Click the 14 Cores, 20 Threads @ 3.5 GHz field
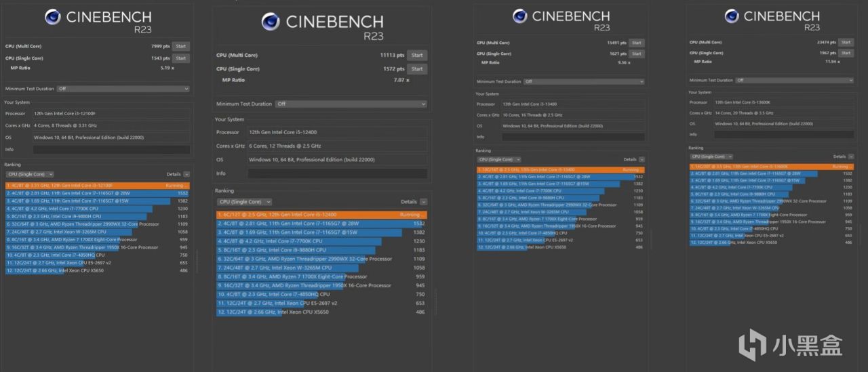Viewport: 868px width, 372px height. 784,112
